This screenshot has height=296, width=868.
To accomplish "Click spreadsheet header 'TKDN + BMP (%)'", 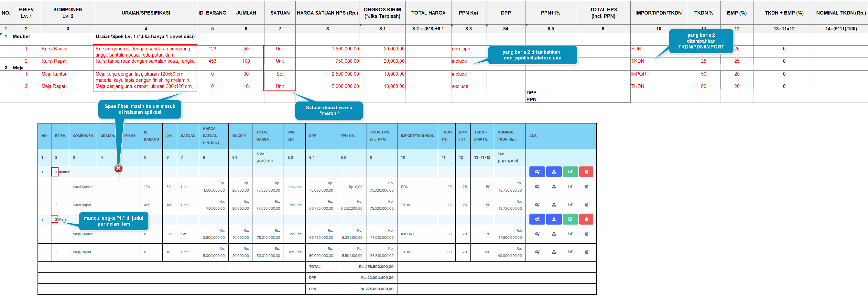I will click(x=784, y=13).
